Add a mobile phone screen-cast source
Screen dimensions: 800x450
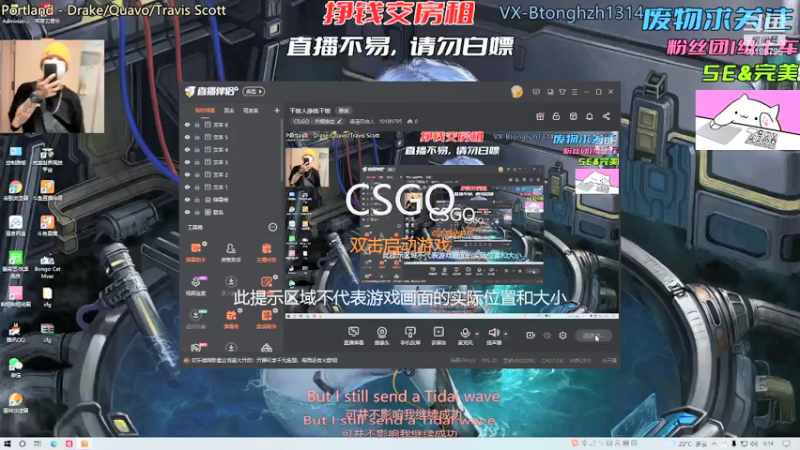pyautogui.click(x=410, y=336)
